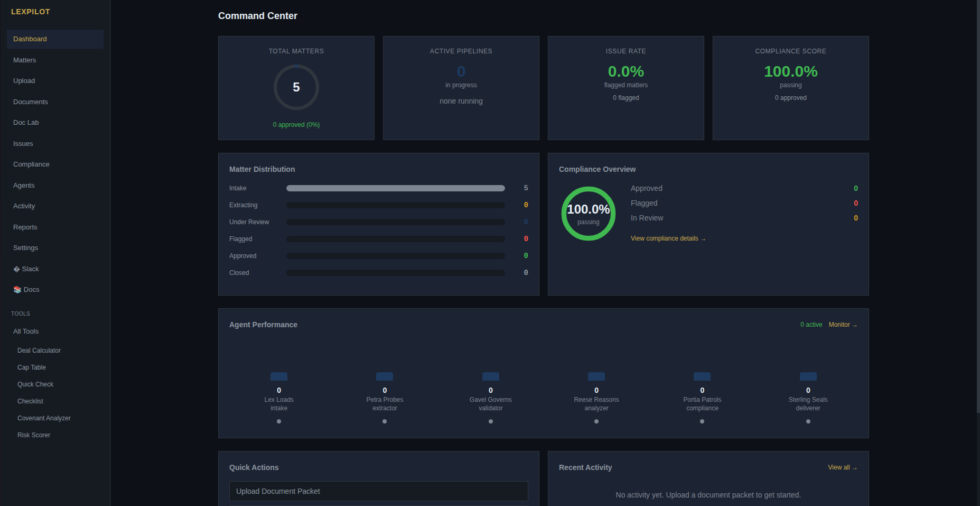This screenshot has width=980, height=506.
Task: Click the Flagged row in Compliance Overview
Action: 744,203
